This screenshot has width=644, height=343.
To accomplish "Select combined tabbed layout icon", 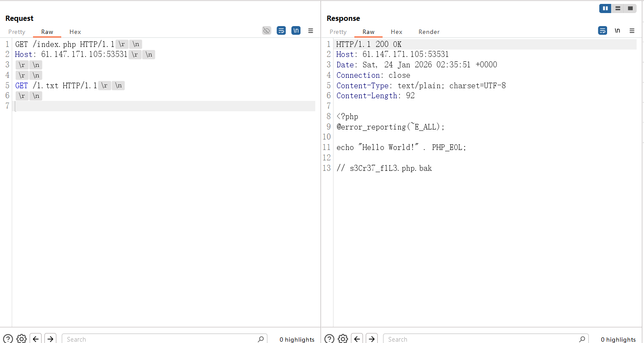I will point(630,8).
